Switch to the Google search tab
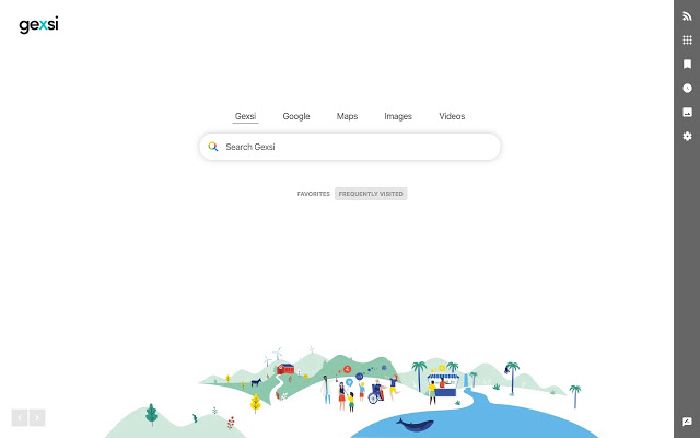 296,116
